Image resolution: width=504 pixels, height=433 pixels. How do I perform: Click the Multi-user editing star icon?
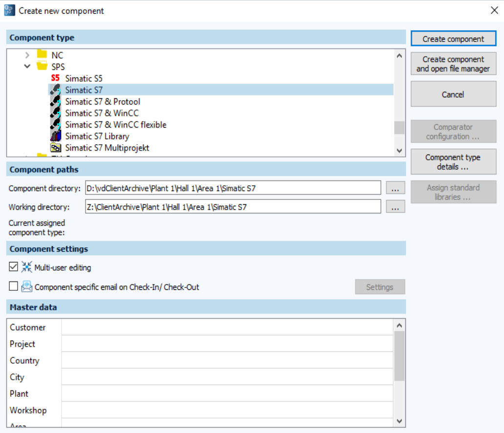coord(25,267)
